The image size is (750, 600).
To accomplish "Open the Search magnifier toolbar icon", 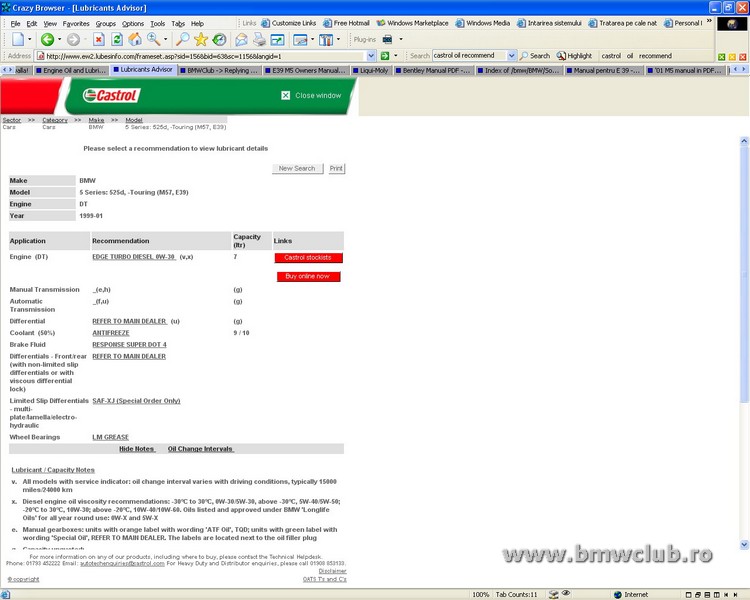I will [x=183, y=39].
